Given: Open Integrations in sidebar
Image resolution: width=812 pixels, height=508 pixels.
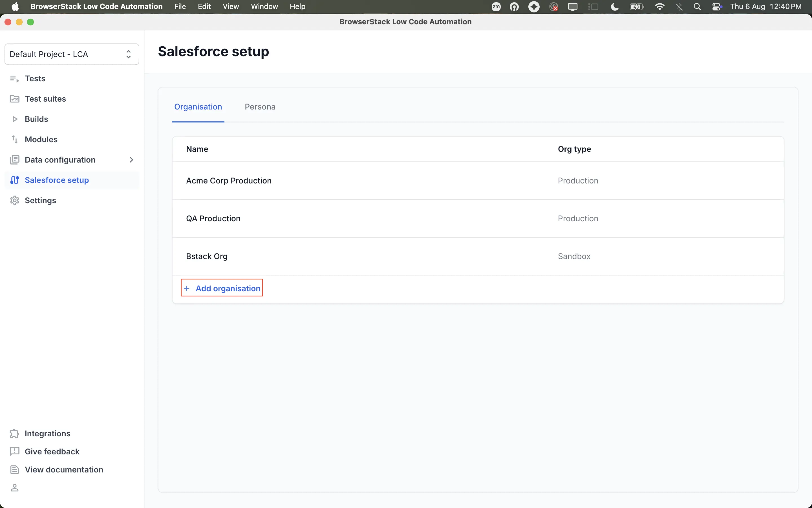Looking at the screenshot, I should 47,433.
